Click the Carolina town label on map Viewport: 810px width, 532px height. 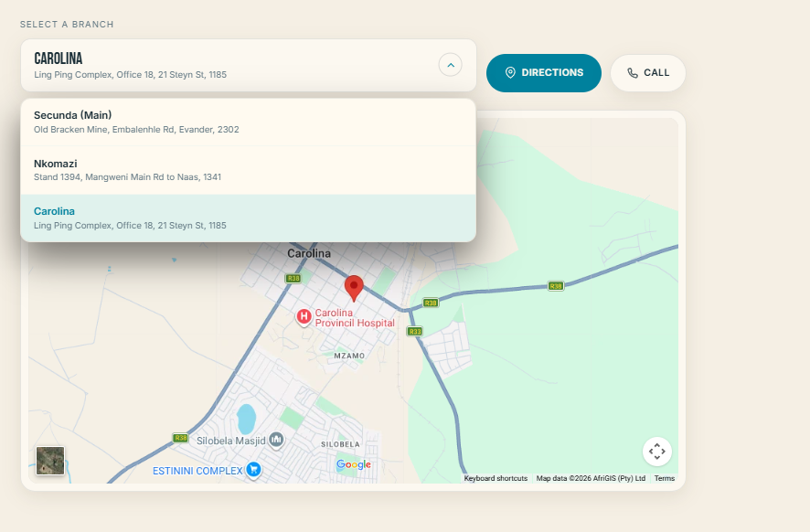[309, 253]
